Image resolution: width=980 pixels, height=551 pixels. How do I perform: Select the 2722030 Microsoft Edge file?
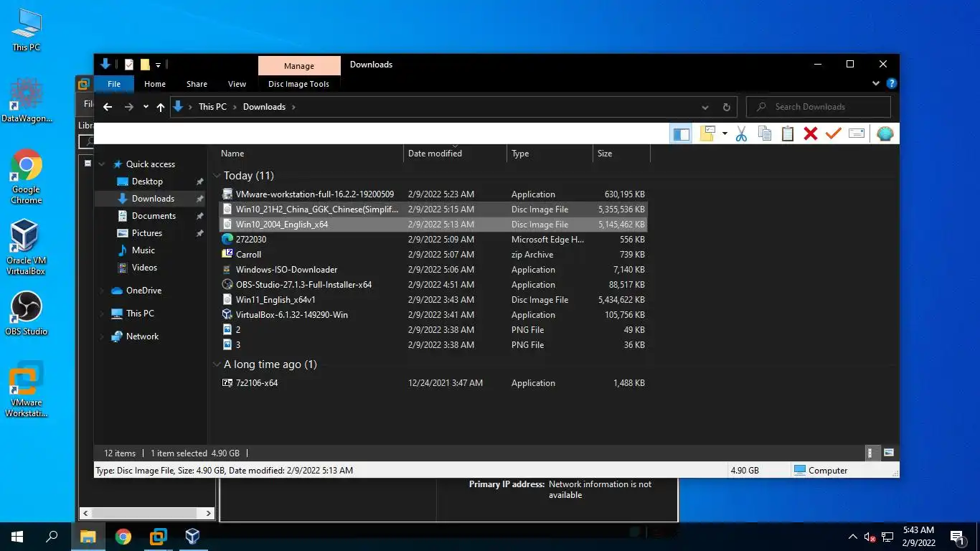433,240
